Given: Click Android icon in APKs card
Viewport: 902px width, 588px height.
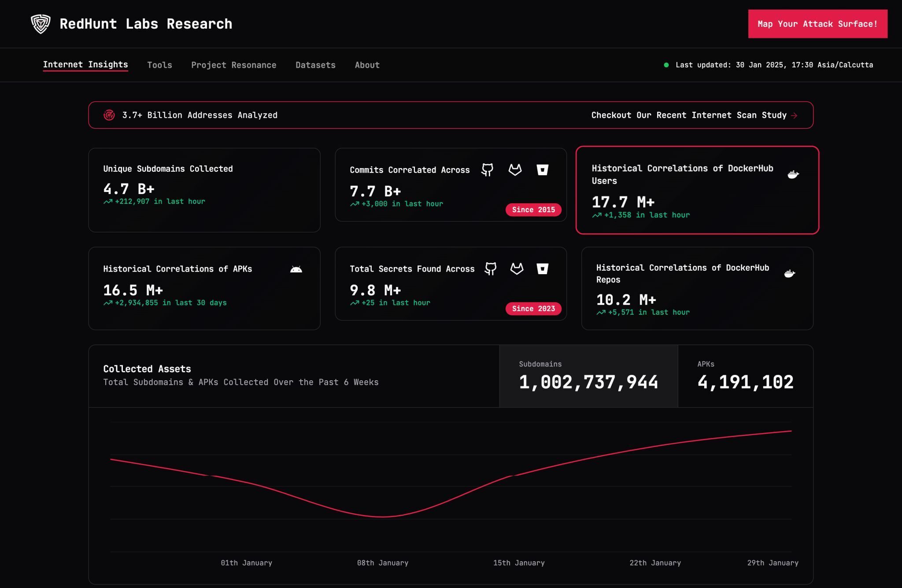Looking at the screenshot, I should (x=296, y=269).
